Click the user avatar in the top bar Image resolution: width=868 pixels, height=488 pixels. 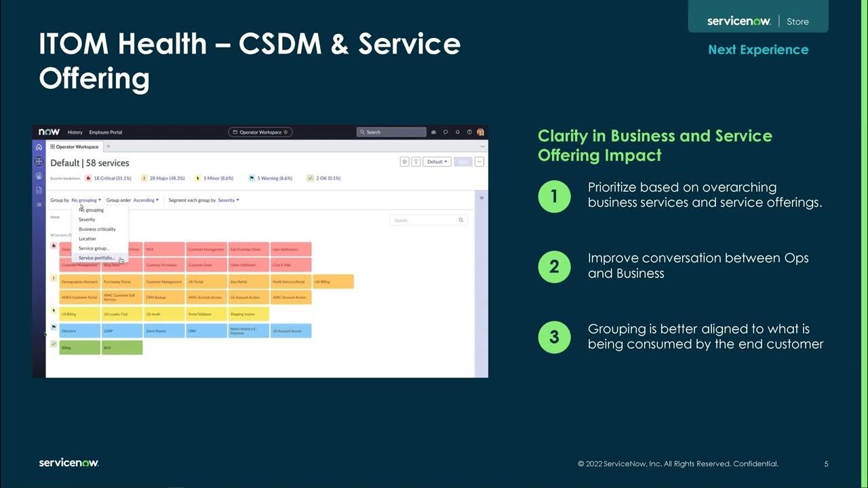[x=480, y=132]
